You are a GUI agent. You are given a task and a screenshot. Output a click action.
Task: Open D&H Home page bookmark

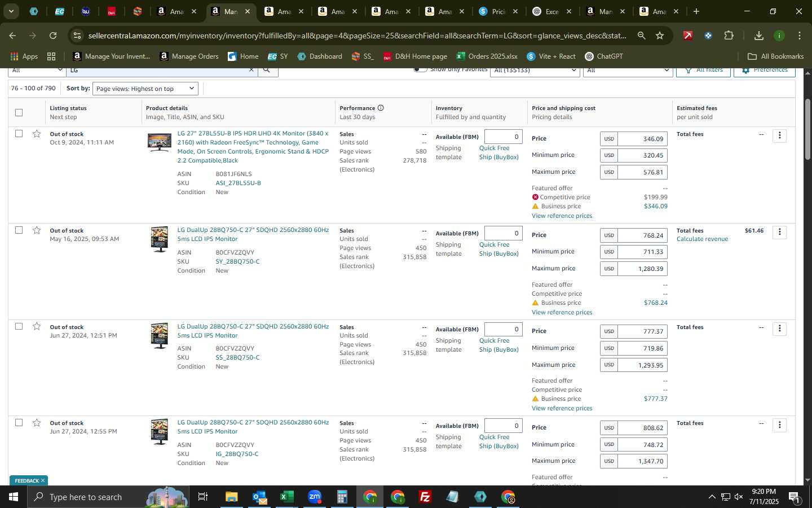(415, 56)
